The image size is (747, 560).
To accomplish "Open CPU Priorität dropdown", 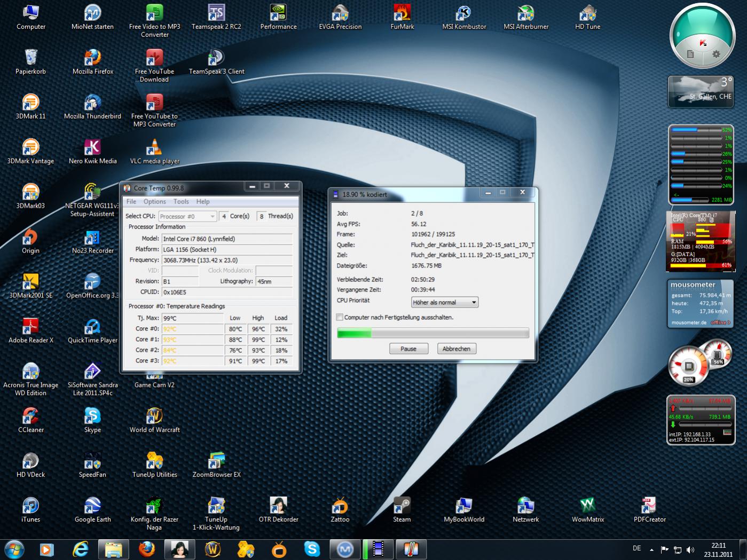I will pos(444,302).
